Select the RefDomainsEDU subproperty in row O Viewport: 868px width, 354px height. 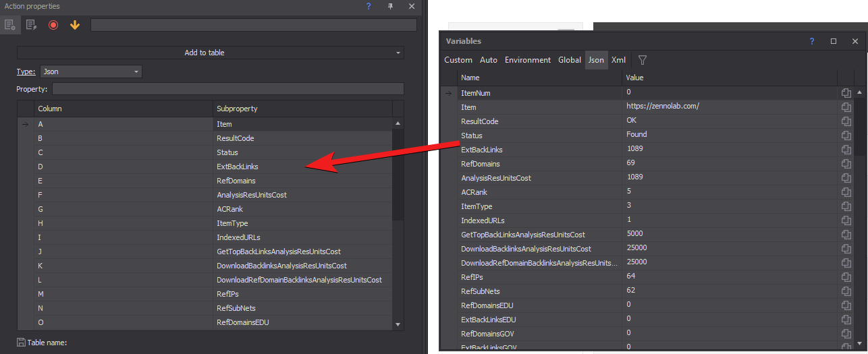302,322
